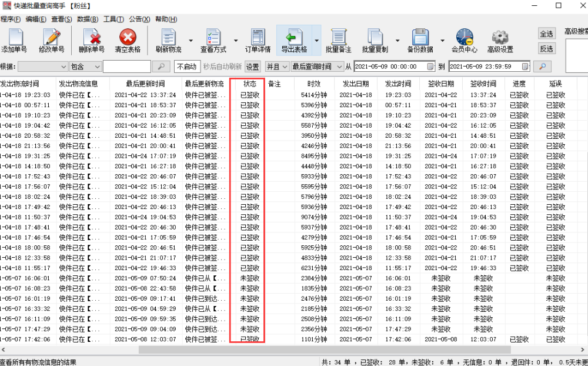This screenshot has height=366, width=588.
Task: Click the 全选 select all button
Action: coord(546,34)
